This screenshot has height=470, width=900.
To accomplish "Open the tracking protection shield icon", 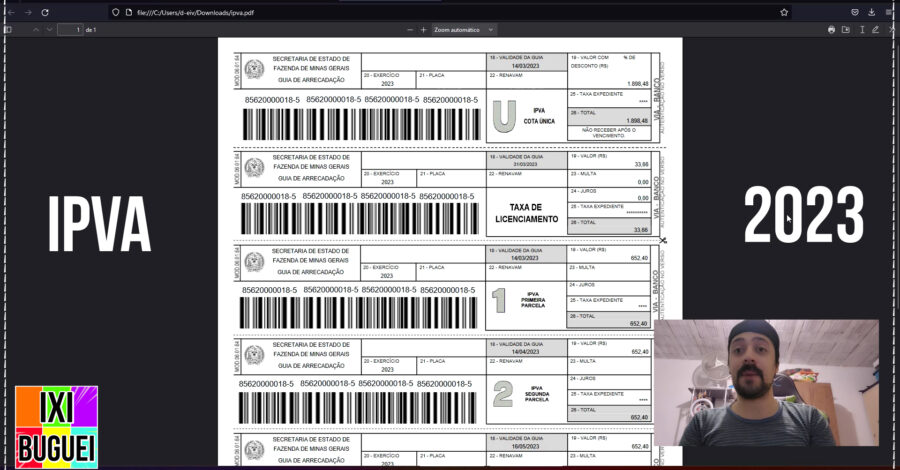I will [x=116, y=12].
